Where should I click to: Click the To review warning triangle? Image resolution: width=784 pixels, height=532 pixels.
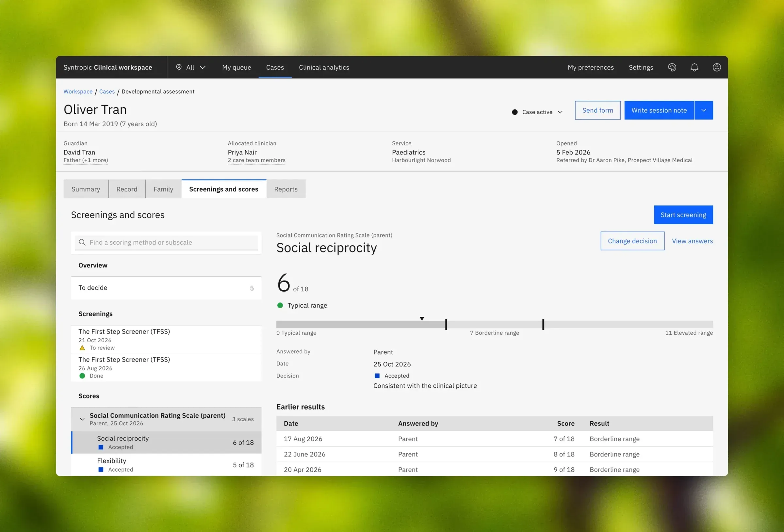82,348
